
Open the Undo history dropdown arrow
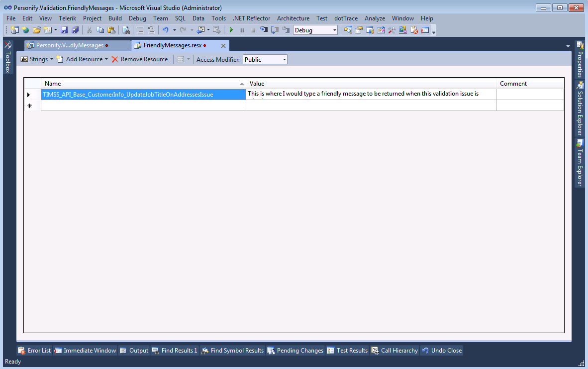174,30
